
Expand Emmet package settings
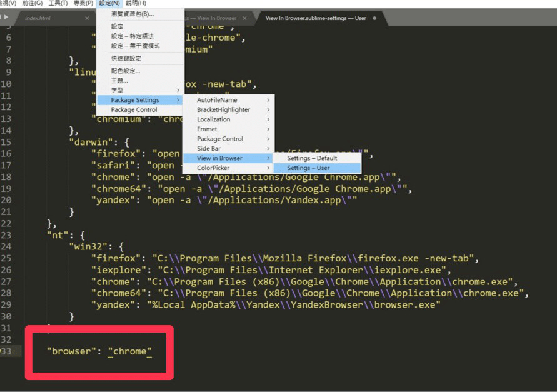pos(228,129)
